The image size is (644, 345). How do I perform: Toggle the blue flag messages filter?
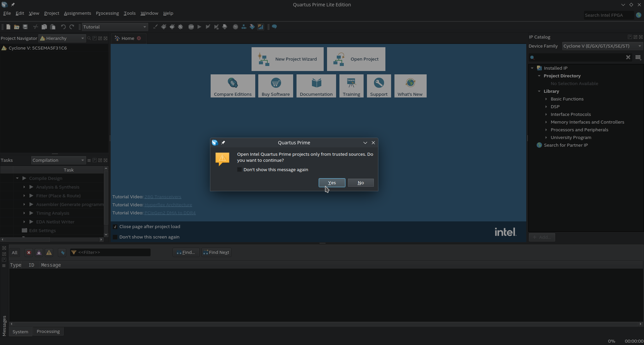click(62, 253)
